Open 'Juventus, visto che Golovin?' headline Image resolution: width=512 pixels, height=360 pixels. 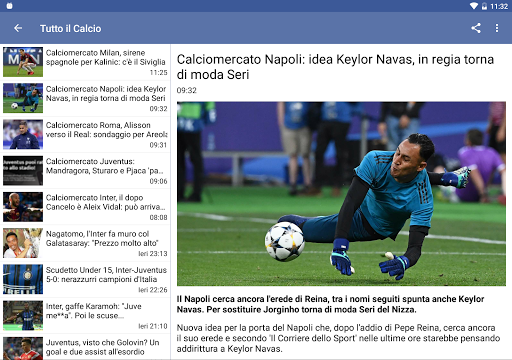pos(103,347)
